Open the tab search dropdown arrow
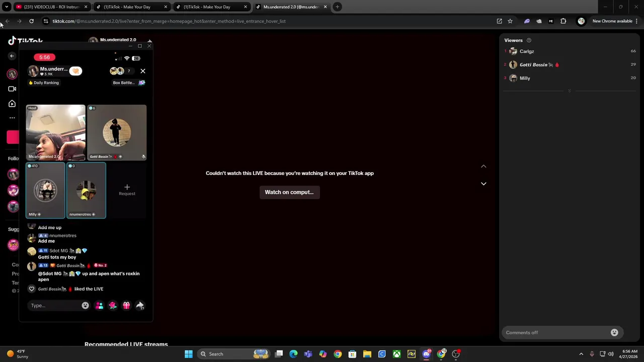 (7, 7)
